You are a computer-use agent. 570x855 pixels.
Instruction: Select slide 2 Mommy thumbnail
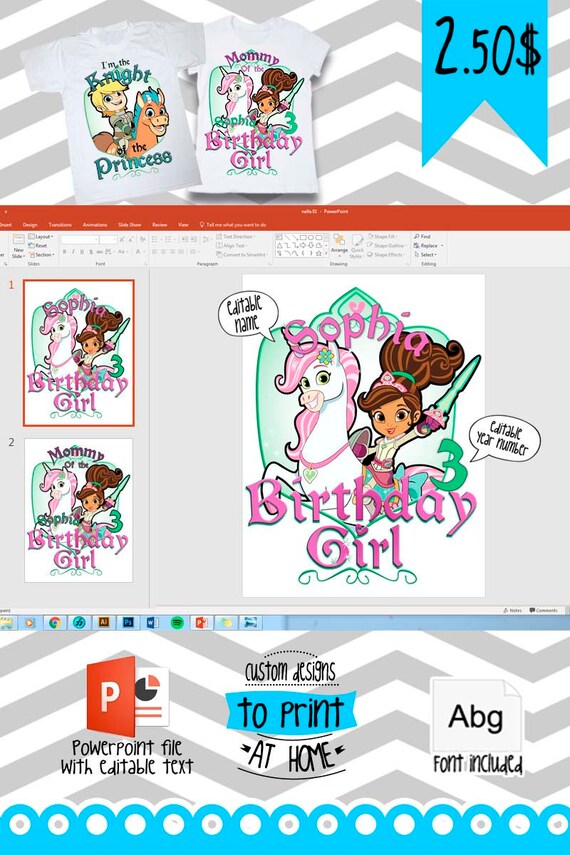pyautogui.click(x=79, y=510)
